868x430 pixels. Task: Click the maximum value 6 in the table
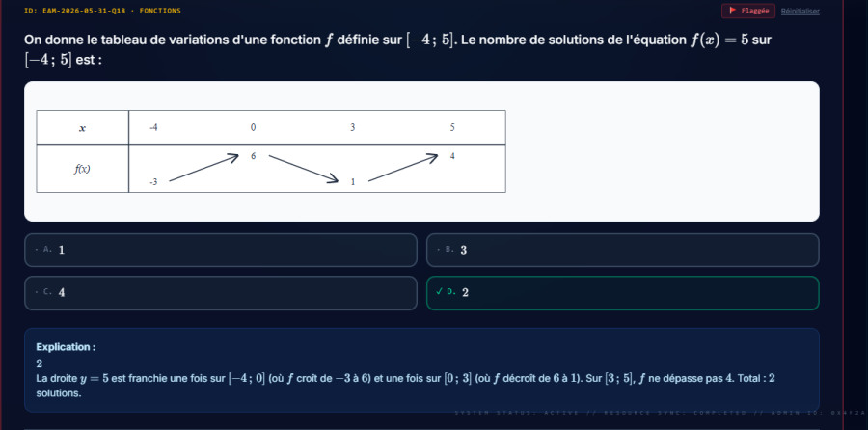click(253, 156)
